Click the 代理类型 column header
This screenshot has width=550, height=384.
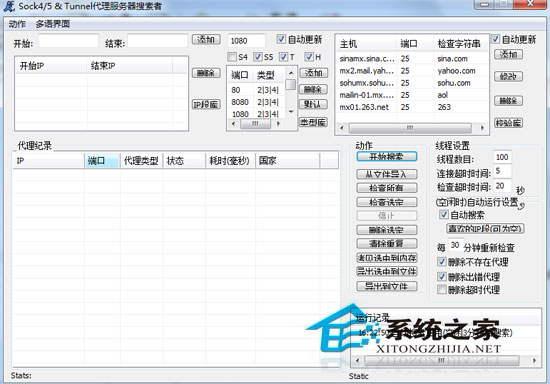pos(141,161)
